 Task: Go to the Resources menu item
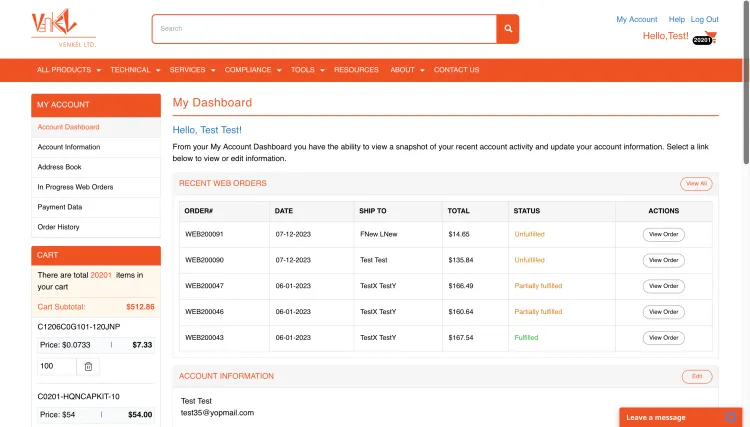tap(356, 70)
